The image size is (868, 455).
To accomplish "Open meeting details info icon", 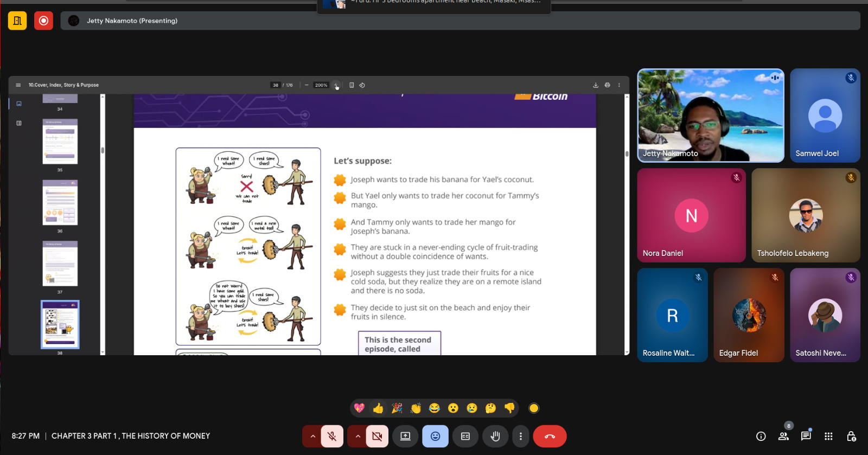I will click(x=761, y=436).
